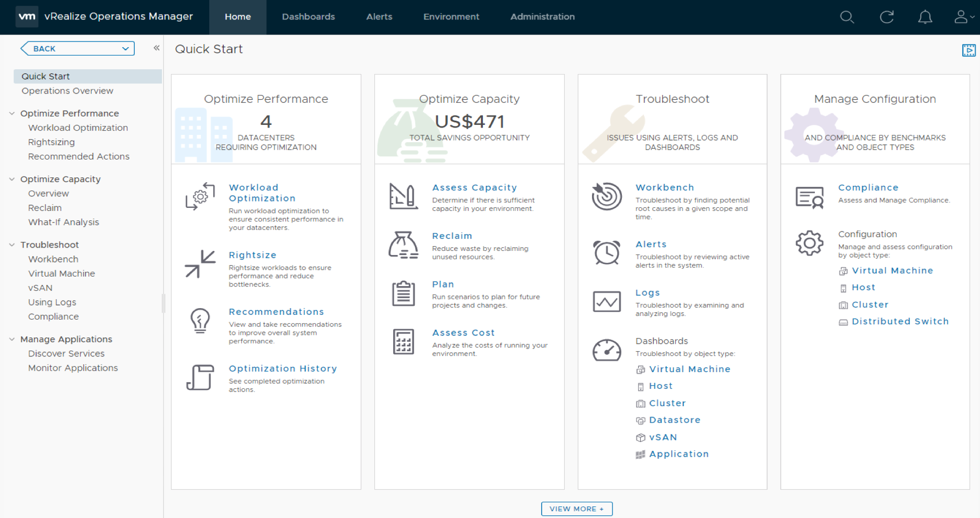Select vSAN in sidebar tree
980x518 pixels.
[x=40, y=288]
